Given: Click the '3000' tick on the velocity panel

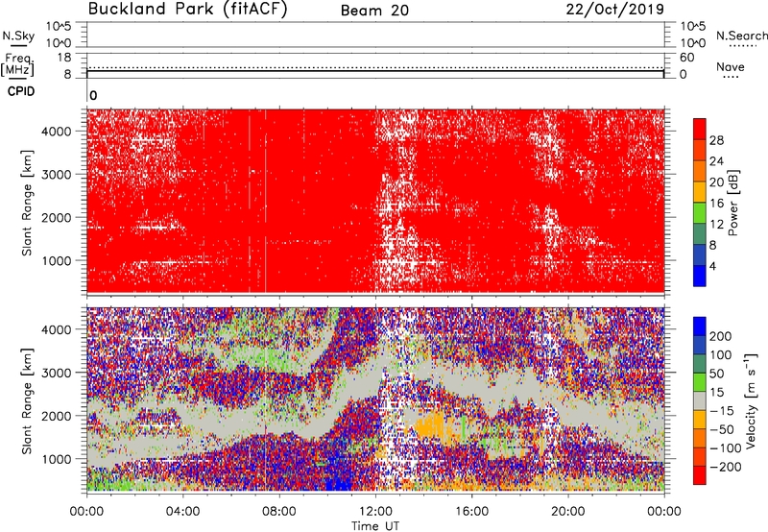Looking at the screenshot, I should [x=56, y=373].
